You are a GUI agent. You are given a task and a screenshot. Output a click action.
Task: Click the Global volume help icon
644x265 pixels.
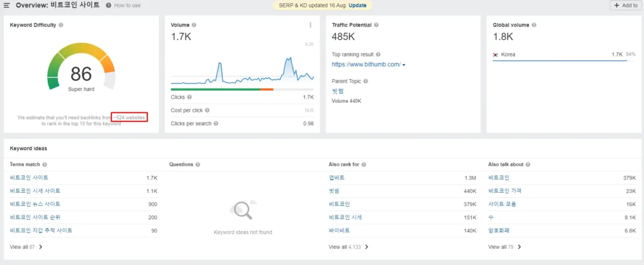point(533,25)
